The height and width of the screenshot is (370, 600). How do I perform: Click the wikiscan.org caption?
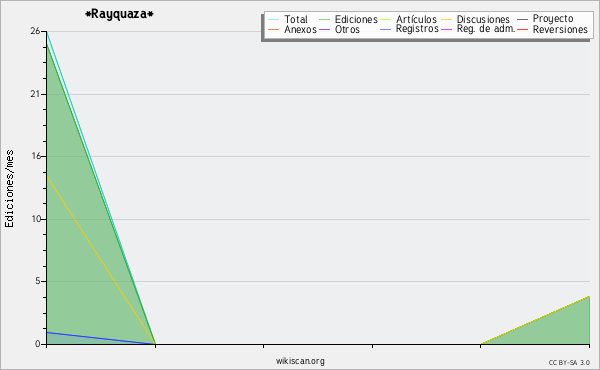300,360
